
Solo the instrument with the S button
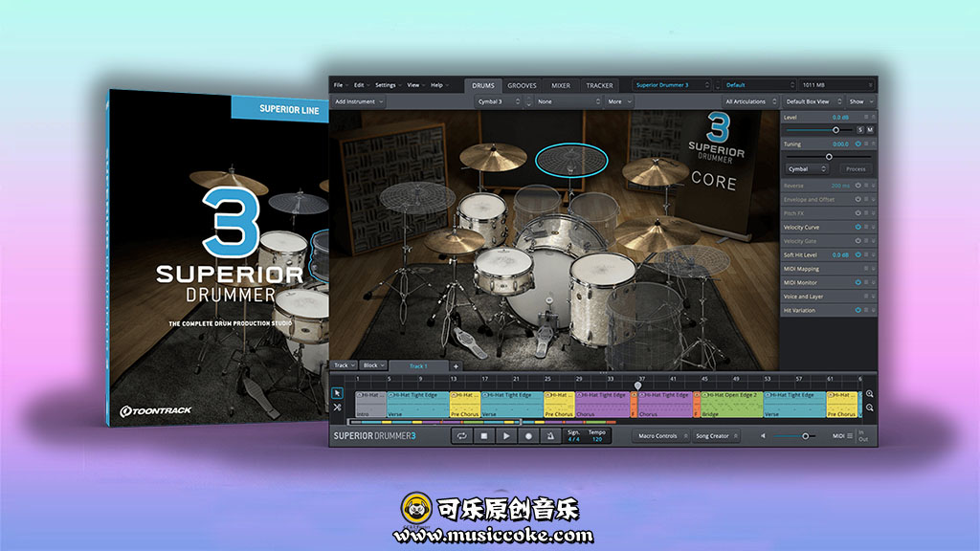860,130
